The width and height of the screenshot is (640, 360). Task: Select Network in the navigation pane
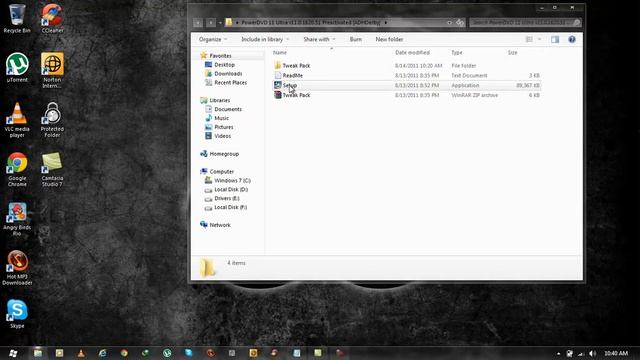[220, 225]
